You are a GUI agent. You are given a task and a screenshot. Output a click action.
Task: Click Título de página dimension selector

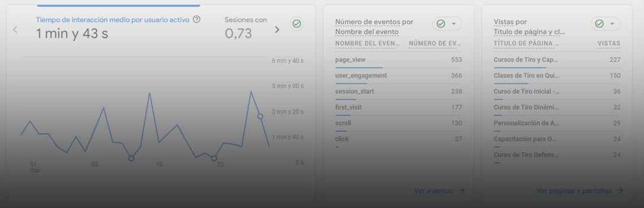click(x=529, y=32)
